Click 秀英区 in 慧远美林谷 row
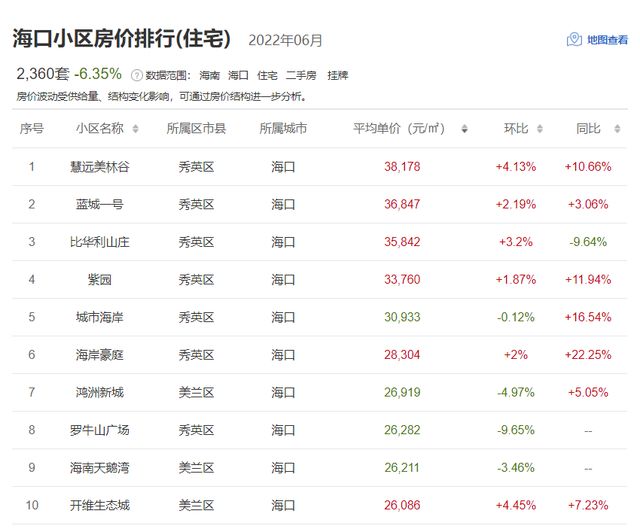This screenshot has height=532, width=640. point(196,167)
